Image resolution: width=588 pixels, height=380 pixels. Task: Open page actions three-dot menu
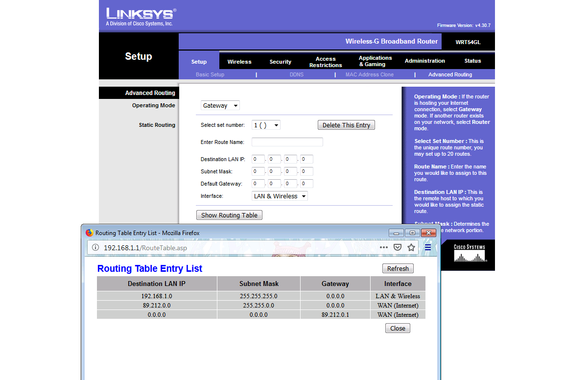pyautogui.click(x=384, y=248)
